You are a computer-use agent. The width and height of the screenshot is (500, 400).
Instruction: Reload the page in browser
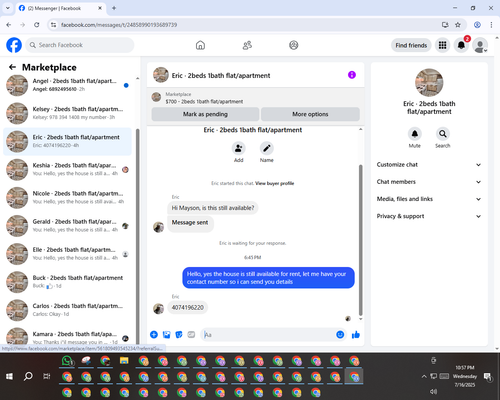coord(37,25)
